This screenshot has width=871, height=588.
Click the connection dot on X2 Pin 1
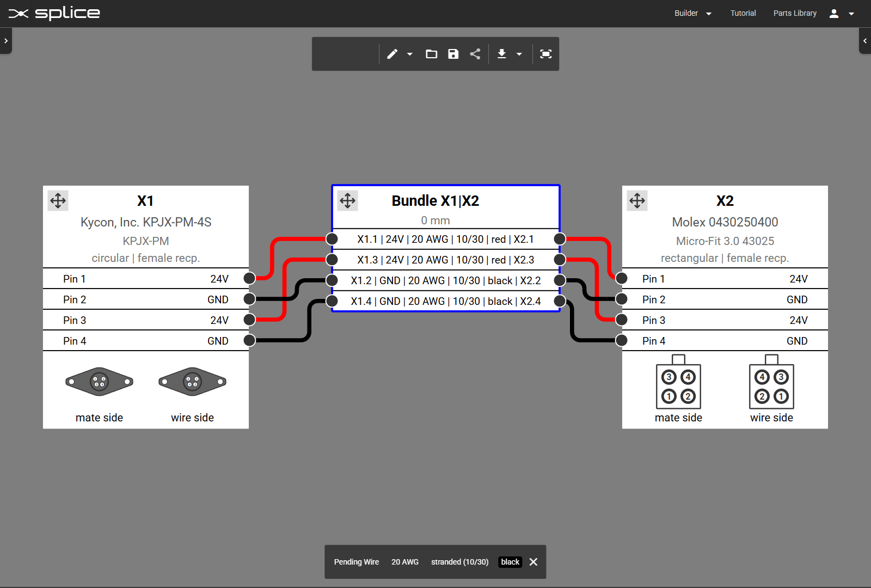pyautogui.click(x=621, y=278)
